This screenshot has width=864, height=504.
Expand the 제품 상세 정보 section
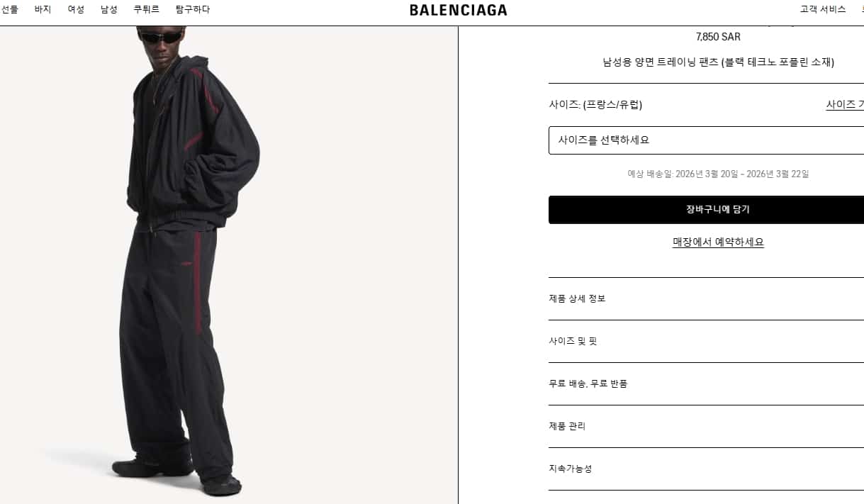pos(706,298)
